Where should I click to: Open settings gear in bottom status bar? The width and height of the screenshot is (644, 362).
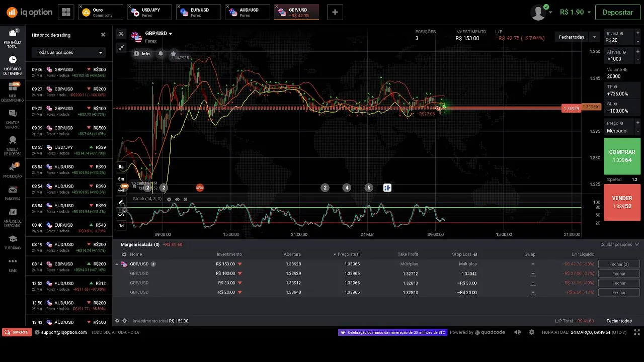[x=531, y=332]
